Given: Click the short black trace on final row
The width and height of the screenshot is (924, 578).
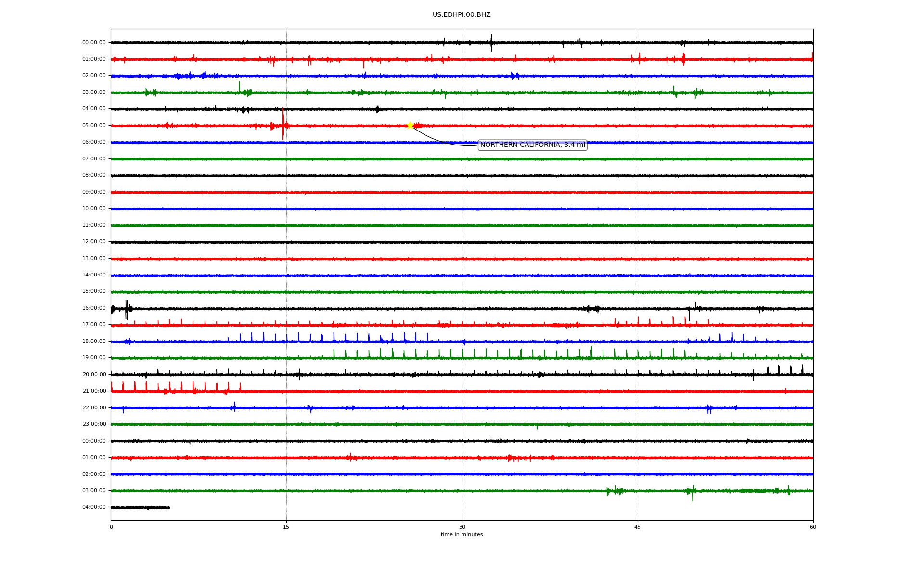Looking at the screenshot, I should point(140,507).
